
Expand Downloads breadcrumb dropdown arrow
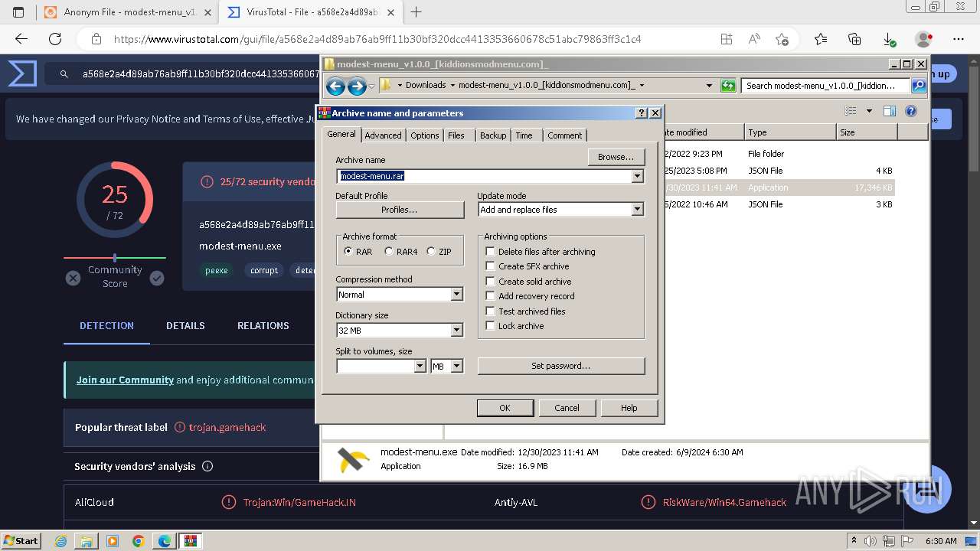452,86
